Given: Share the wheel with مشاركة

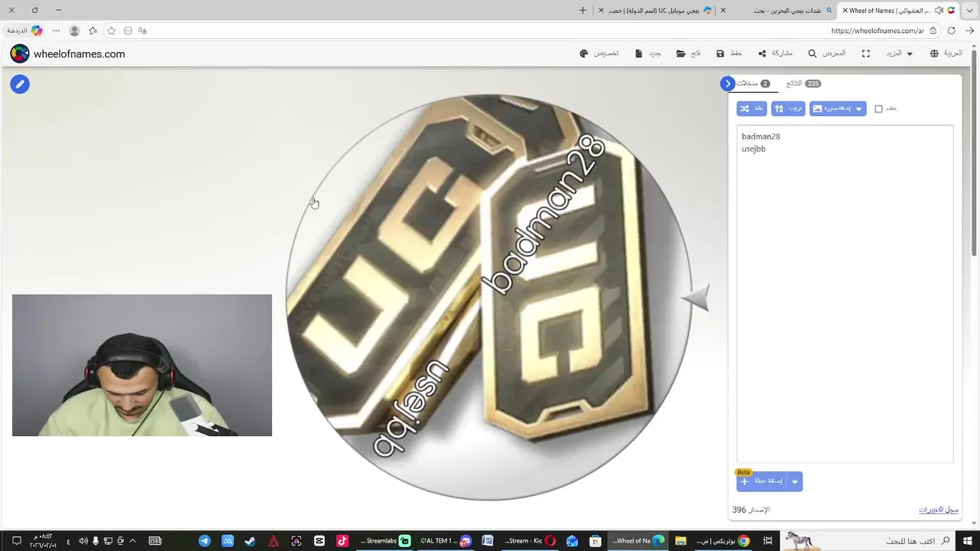Looking at the screenshot, I should 775,54.
